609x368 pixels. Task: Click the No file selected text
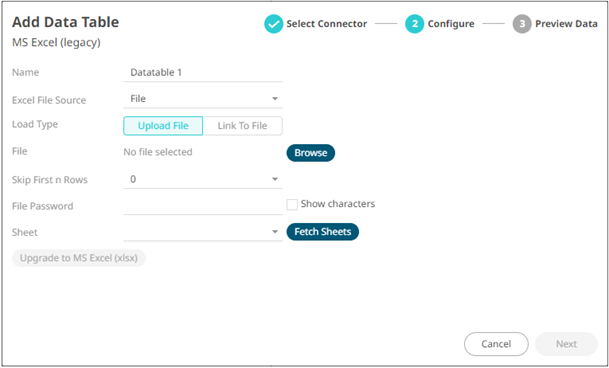pos(158,152)
